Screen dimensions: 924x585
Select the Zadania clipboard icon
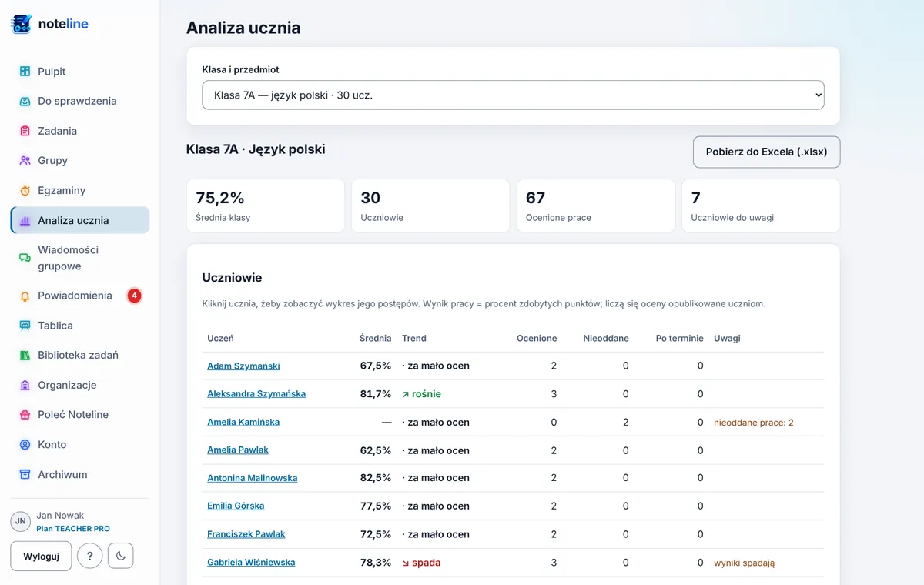coord(25,131)
